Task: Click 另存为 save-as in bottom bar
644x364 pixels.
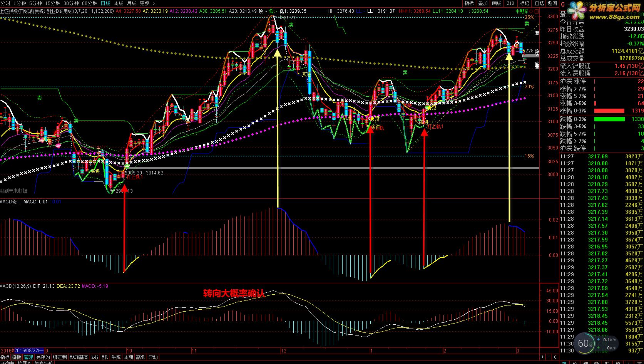Action: click(x=43, y=357)
